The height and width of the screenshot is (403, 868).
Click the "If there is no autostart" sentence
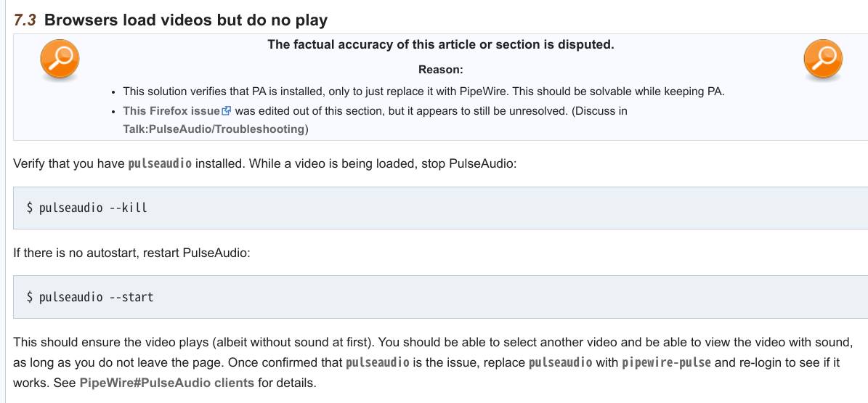[131, 254]
